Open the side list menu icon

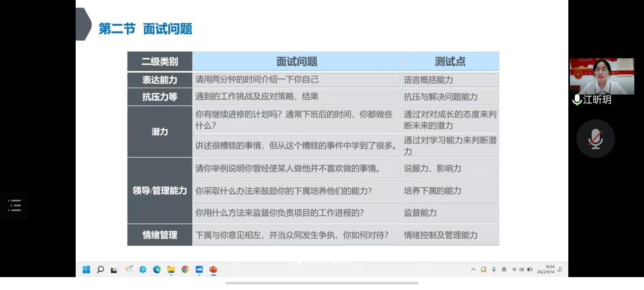pos(14,206)
